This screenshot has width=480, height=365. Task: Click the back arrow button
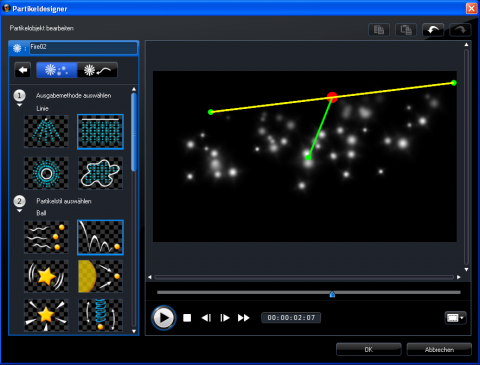23,70
